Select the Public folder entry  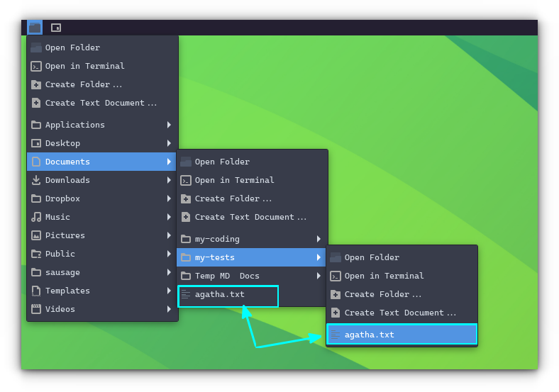tap(60, 254)
